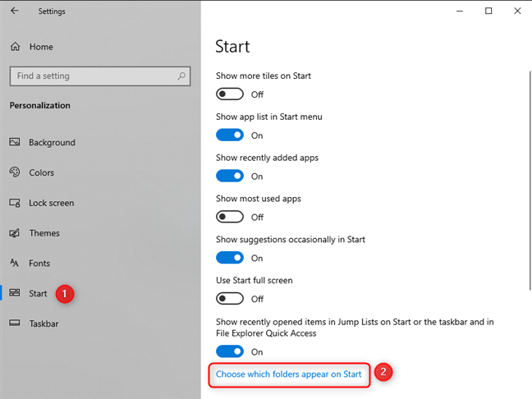Open the Background settings page

52,142
